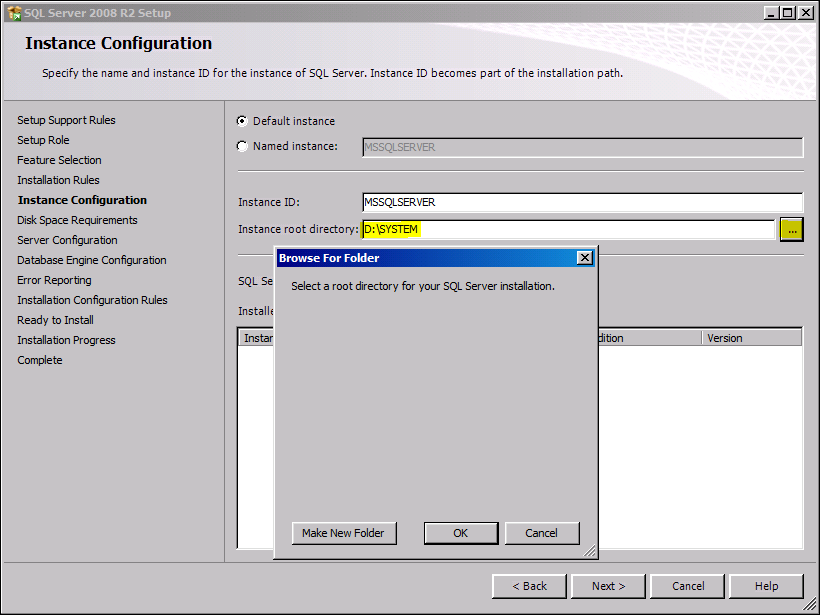The width and height of the screenshot is (820, 615).
Task: Click the Version column header
Action: pyautogui.click(x=751, y=338)
